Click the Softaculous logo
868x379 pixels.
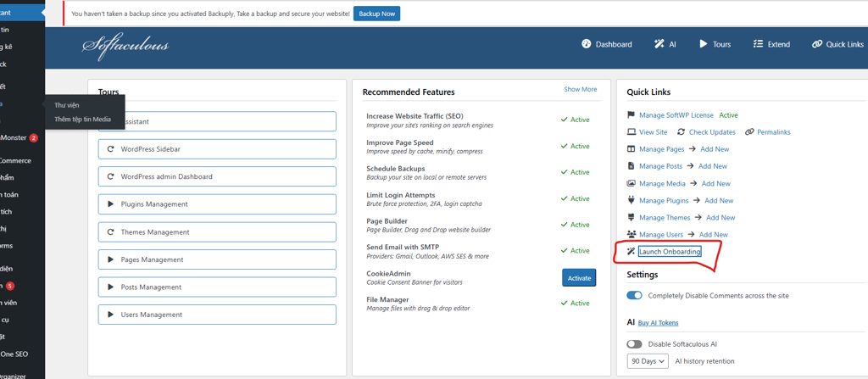point(125,46)
